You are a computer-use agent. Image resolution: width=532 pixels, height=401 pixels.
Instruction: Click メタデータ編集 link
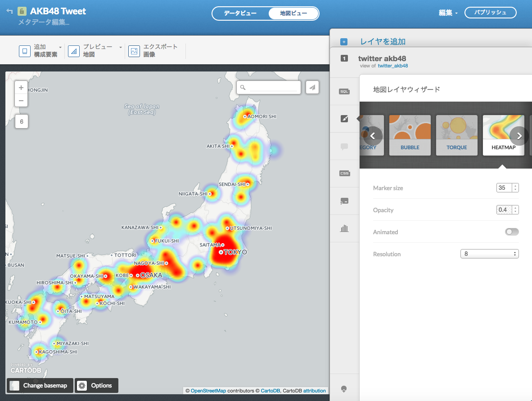point(44,22)
